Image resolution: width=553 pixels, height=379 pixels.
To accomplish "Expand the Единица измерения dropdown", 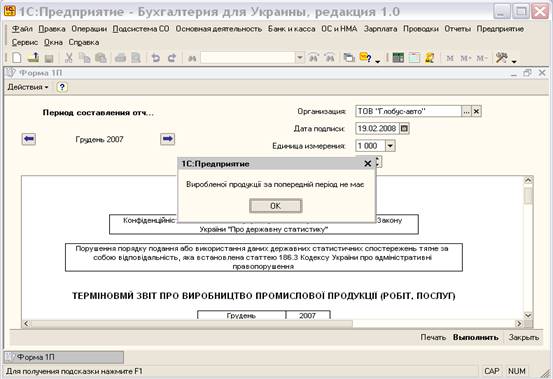I will click(390, 146).
